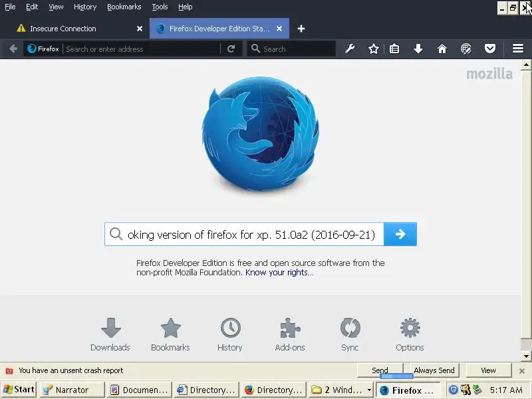Image resolution: width=532 pixels, height=399 pixels.
Task: Open a new tab with plus
Action: tap(301, 29)
